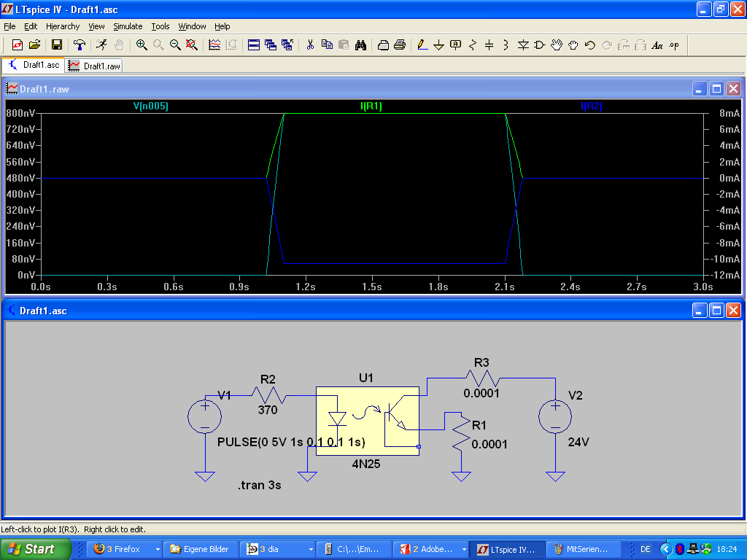Select the Drag hand tool
747x560 pixels.
point(573,44)
